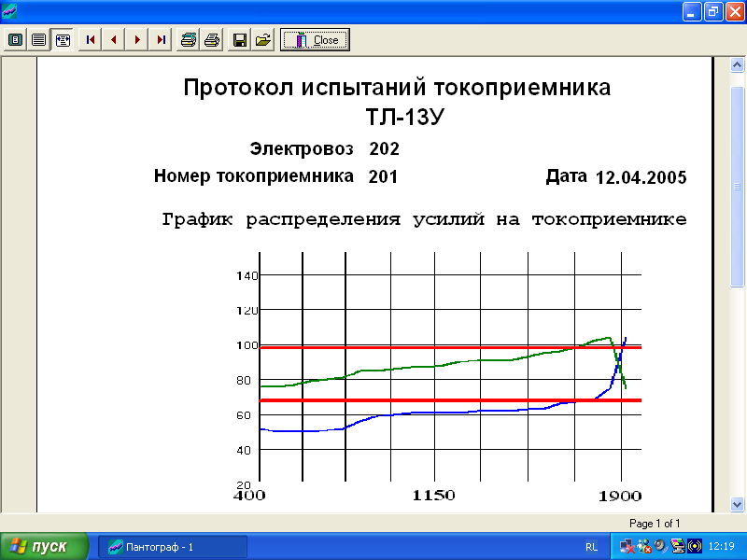Screen dimensions: 747x560
Task: Set preview zoom to 100 percent
Action: coord(38,39)
